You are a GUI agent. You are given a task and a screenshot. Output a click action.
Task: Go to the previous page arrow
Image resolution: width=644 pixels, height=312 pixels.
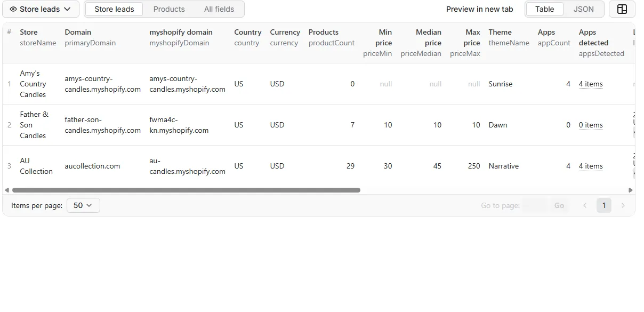(x=585, y=205)
